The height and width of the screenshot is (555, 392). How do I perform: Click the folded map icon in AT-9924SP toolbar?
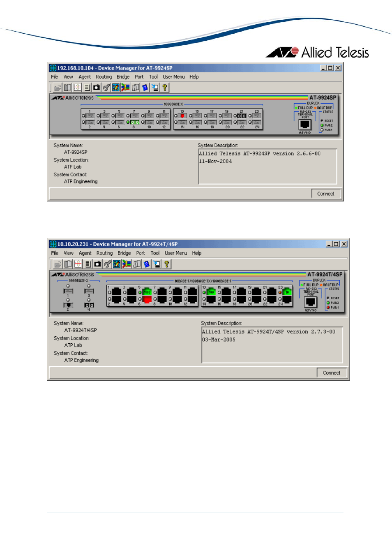click(x=136, y=88)
